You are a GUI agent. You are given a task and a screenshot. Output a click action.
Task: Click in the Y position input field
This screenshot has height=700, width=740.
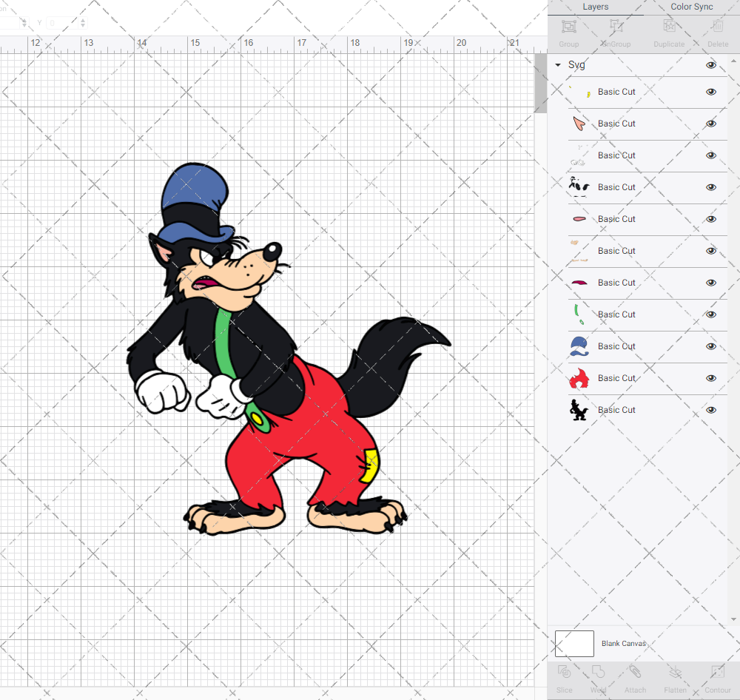click(62, 23)
